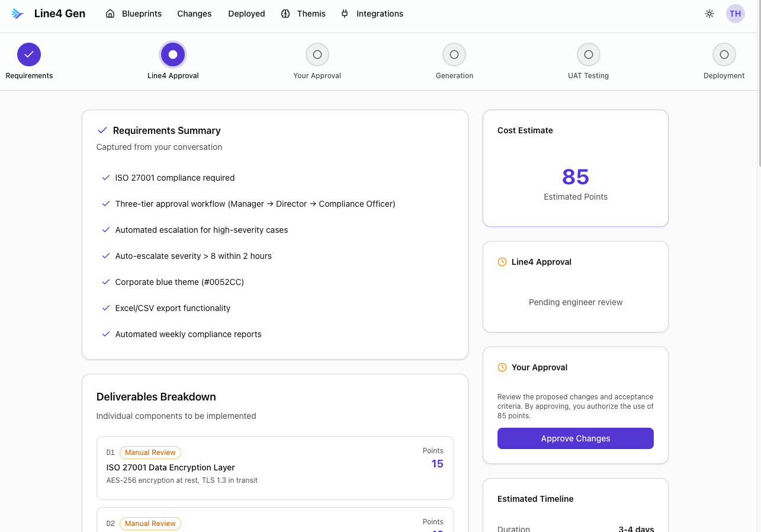761x532 pixels.
Task: Click the Requirements Summary checkmark icon
Action: point(102,130)
